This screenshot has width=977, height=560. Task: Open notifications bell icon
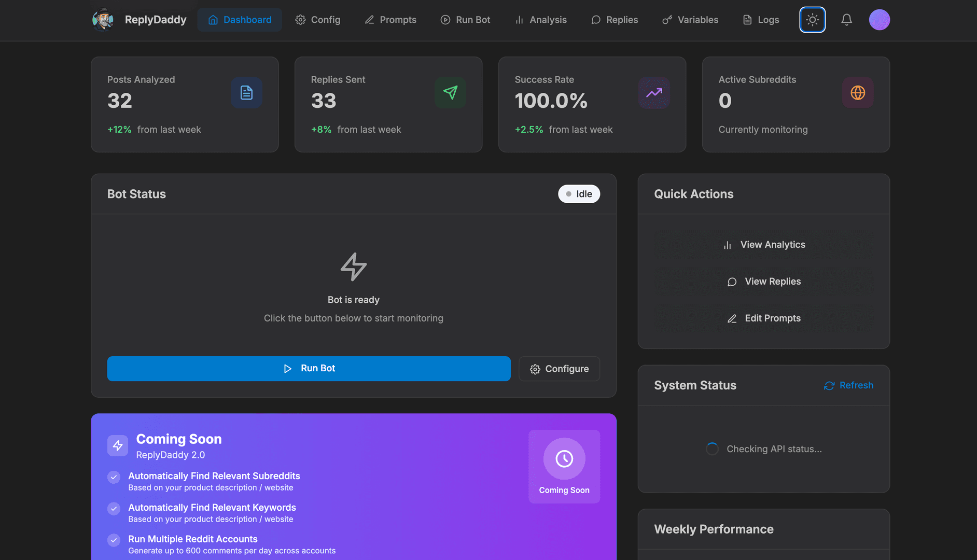[x=846, y=20]
